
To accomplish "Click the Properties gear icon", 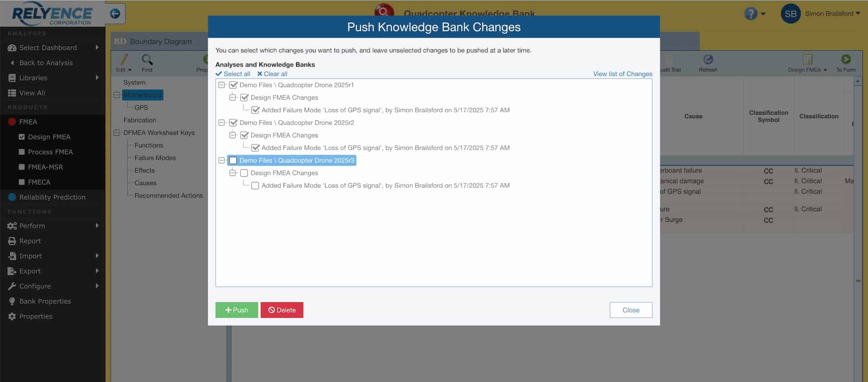I will 12,316.
